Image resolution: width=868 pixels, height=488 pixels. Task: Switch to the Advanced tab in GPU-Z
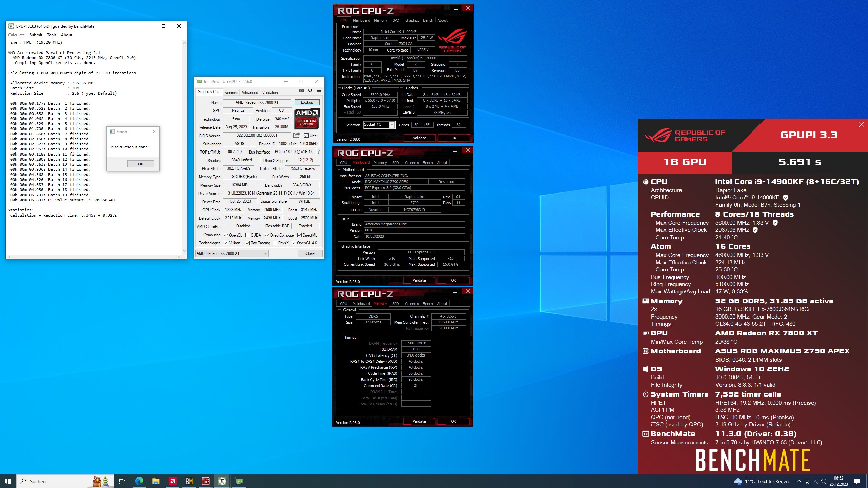pos(250,92)
